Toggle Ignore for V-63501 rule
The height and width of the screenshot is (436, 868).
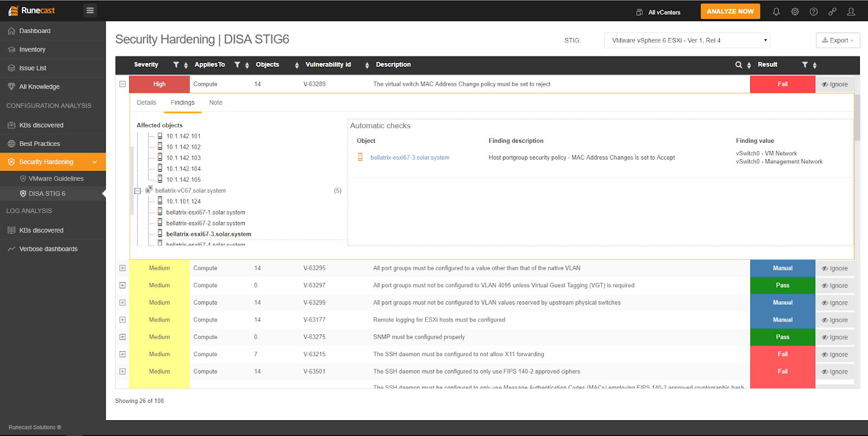click(835, 372)
